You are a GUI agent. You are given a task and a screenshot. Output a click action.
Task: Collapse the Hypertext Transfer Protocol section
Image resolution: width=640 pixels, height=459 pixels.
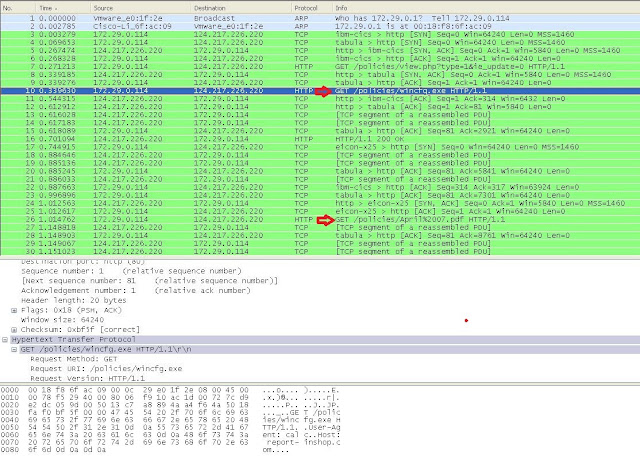pyautogui.click(x=4, y=339)
